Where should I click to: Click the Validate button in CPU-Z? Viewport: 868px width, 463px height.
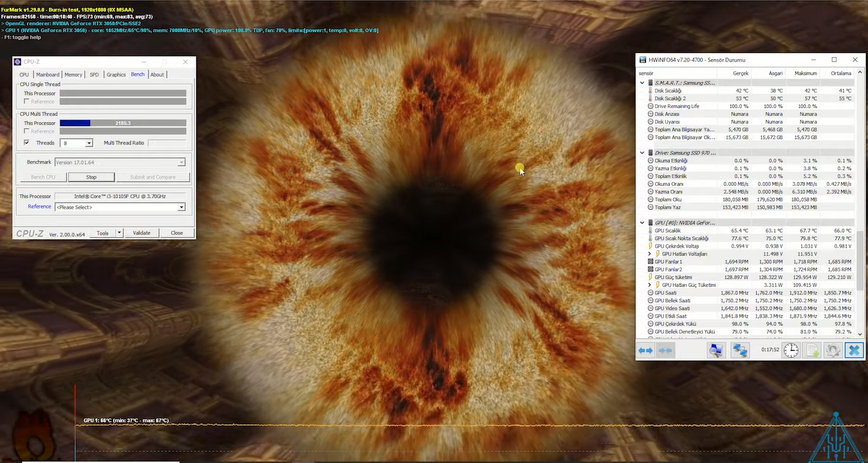(142, 233)
